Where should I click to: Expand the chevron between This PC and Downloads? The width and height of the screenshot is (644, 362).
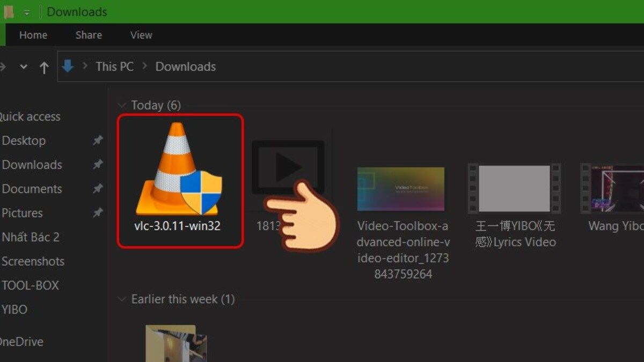point(144,67)
